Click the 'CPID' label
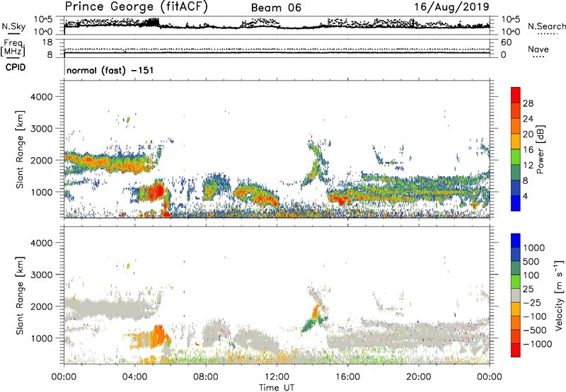566x392 pixels. 16,67
